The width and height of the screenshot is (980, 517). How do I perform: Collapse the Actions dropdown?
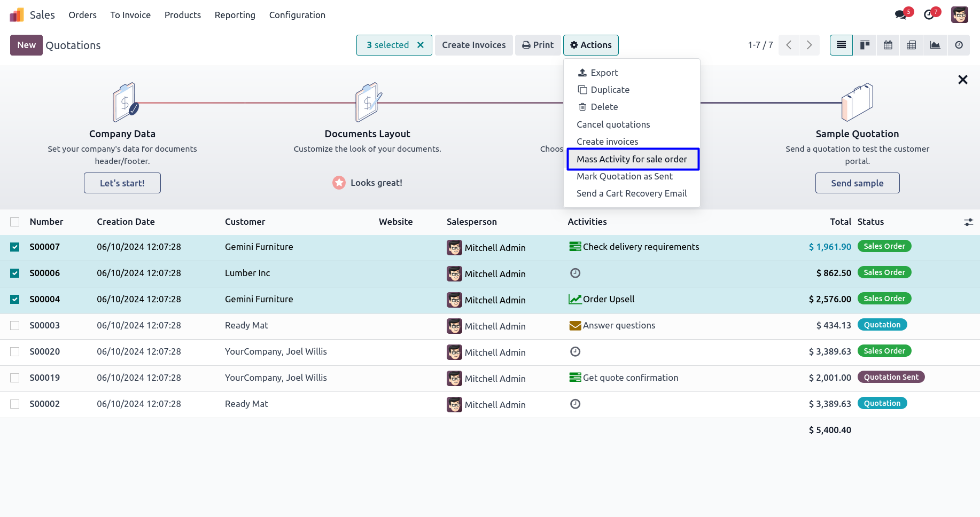590,45
